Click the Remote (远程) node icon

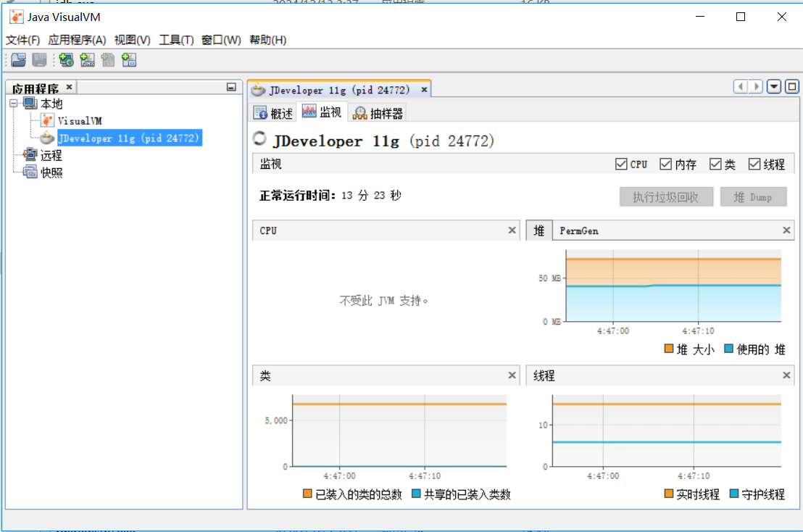(30, 154)
